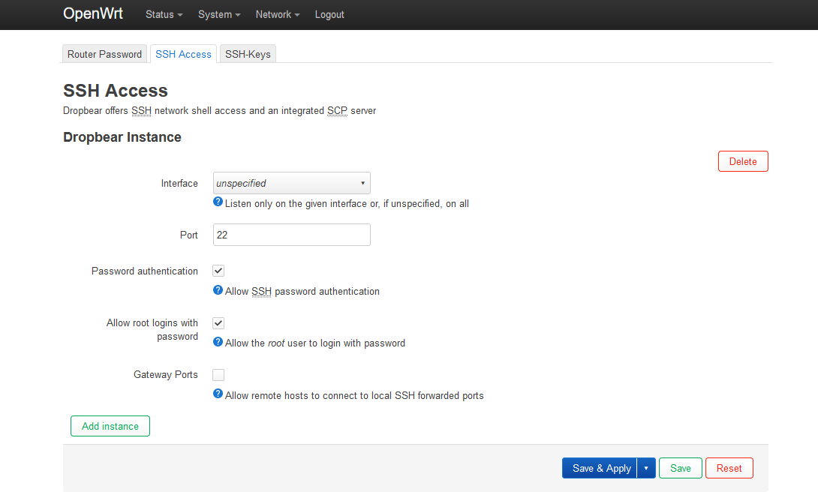Open the Interface dropdown set to unspecified
This screenshot has width=818, height=504.
point(292,183)
